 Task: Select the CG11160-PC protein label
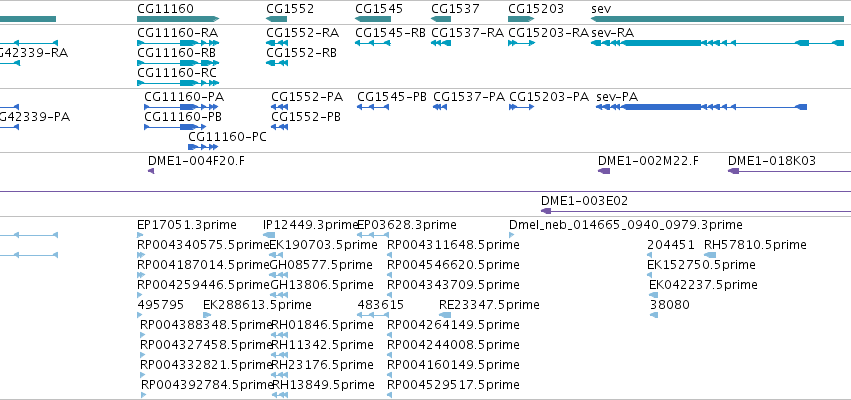tap(227, 137)
